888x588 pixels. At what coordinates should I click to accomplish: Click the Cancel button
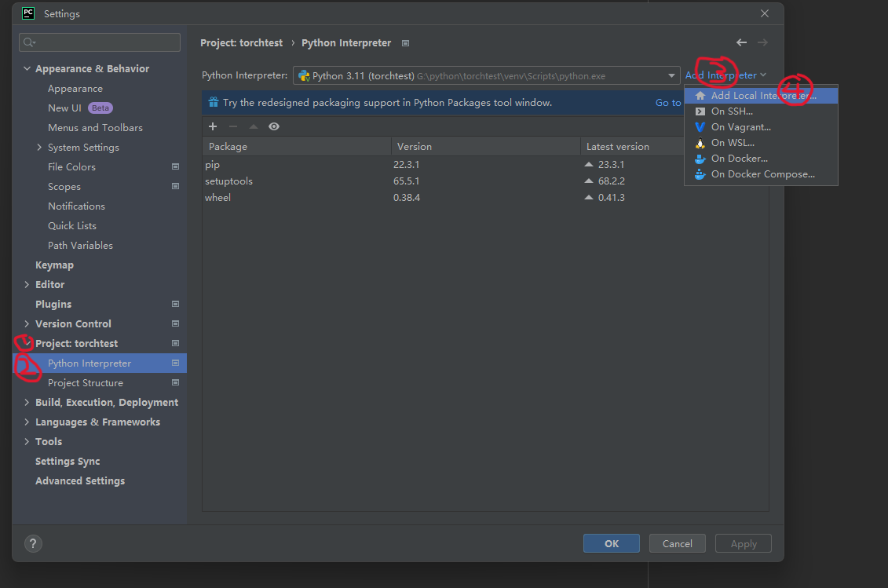[x=678, y=543]
